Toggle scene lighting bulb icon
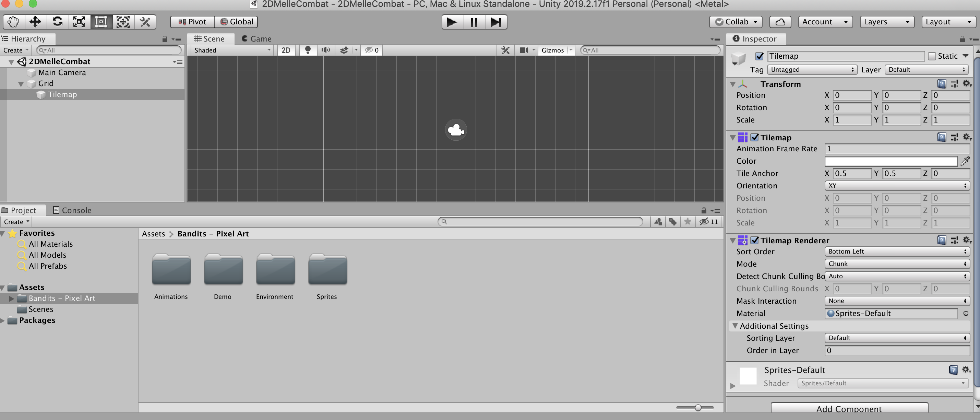 pos(308,50)
